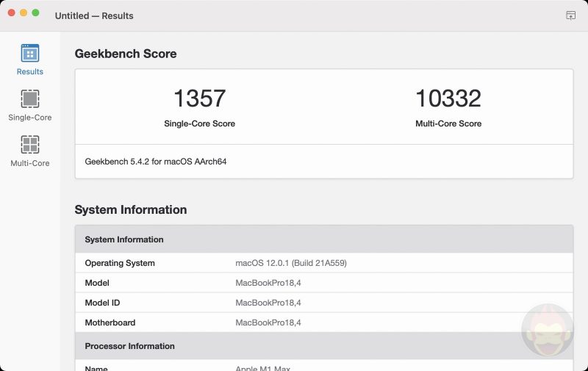This screenshot has height=371, width=588.
Task: Click the Motherboard row label
Action: click(x=110, y=323)
